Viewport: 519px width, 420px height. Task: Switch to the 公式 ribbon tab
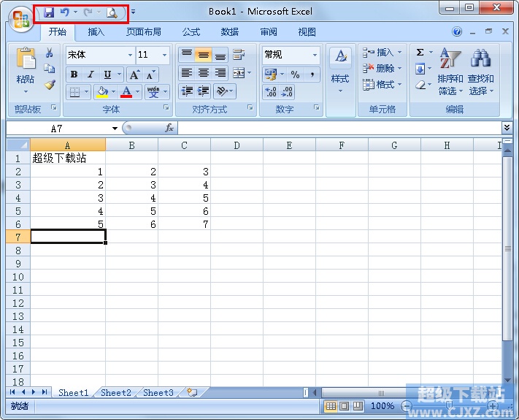coord(191,32)
